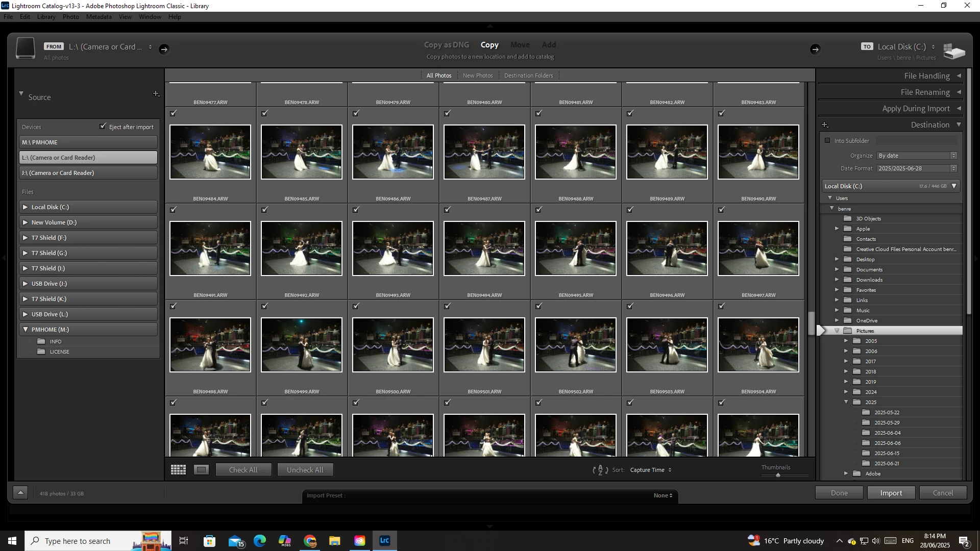Viewport: 980px width, 551px height.
Task: Click the plus icon beside Destination
Action: tap(825, 125)
